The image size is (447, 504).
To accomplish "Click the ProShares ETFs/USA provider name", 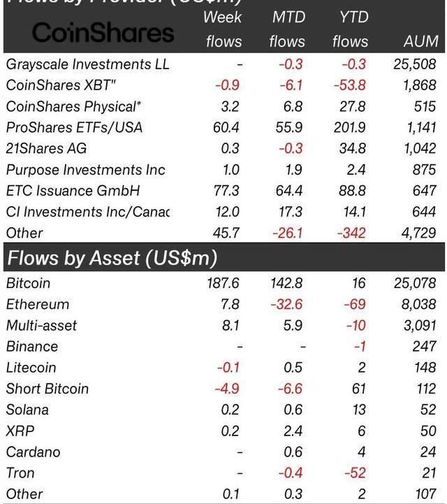I will [x=74, y=127].
